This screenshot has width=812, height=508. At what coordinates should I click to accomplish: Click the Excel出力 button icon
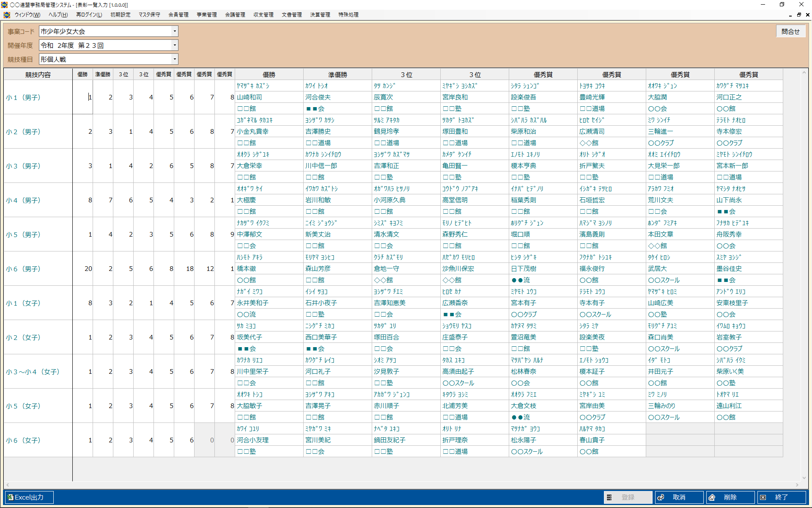pos(11,497)
